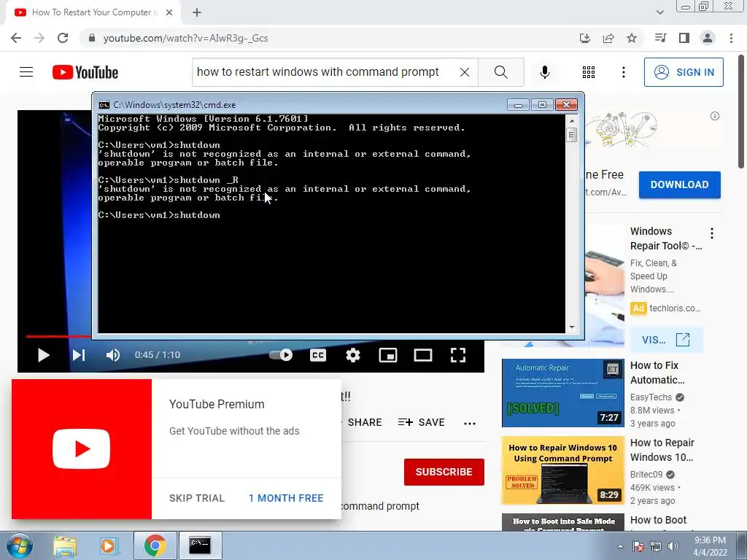Show hidden system tray icons
Screen dimensions: 747x560
pos(620,546)
